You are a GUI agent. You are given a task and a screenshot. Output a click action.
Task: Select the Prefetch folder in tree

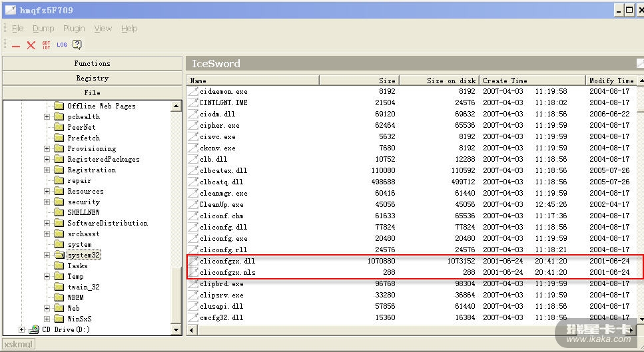pyautogui.click(x=83, y=138)
